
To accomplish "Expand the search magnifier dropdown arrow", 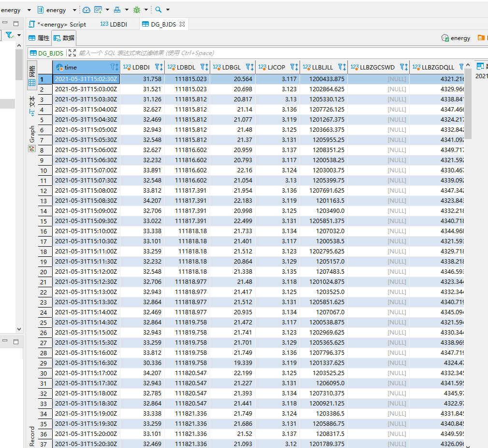I will coord(168,10).
